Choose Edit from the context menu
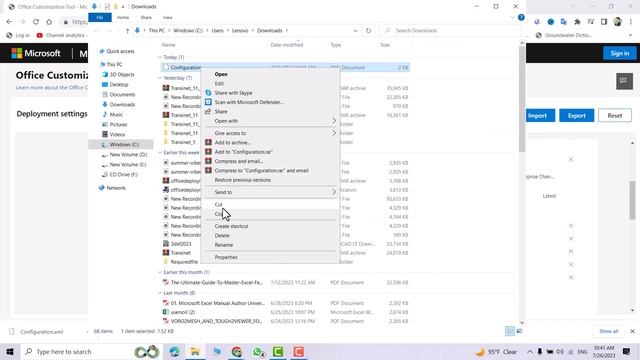This screenshot has width=640, height=360. (x=219, y=84)
